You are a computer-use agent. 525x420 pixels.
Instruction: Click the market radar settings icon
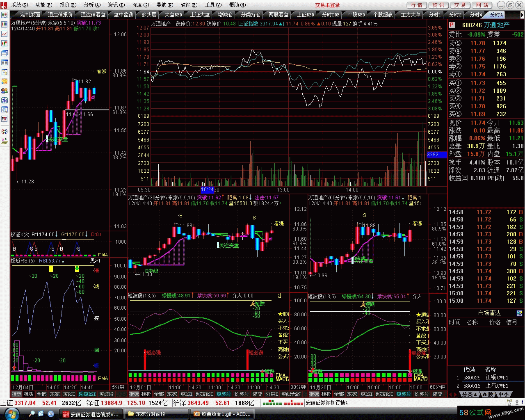coord(520,313)
